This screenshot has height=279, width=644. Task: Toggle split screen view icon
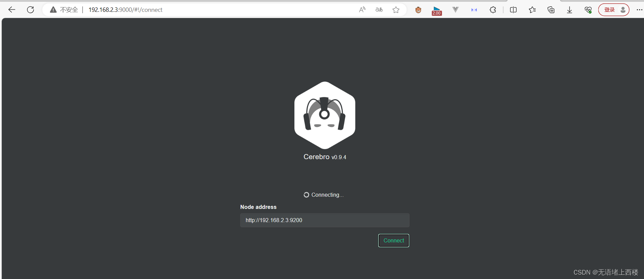coord(513,10)
